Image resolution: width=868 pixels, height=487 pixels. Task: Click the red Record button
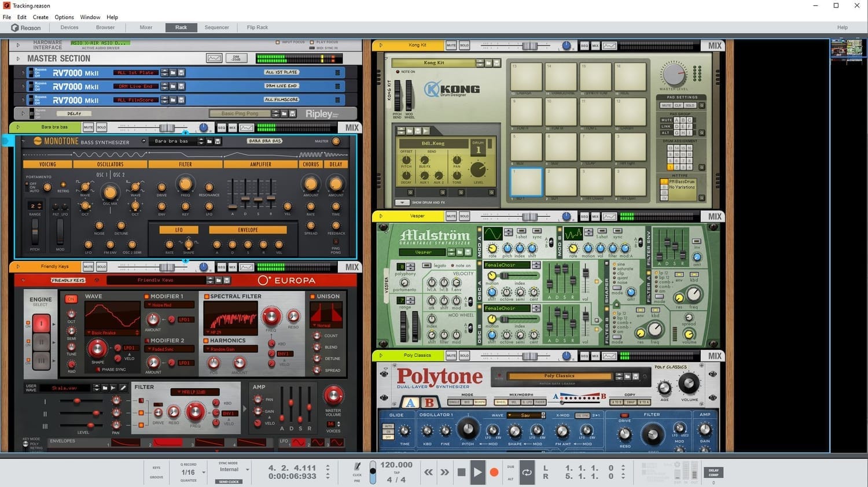494,472
